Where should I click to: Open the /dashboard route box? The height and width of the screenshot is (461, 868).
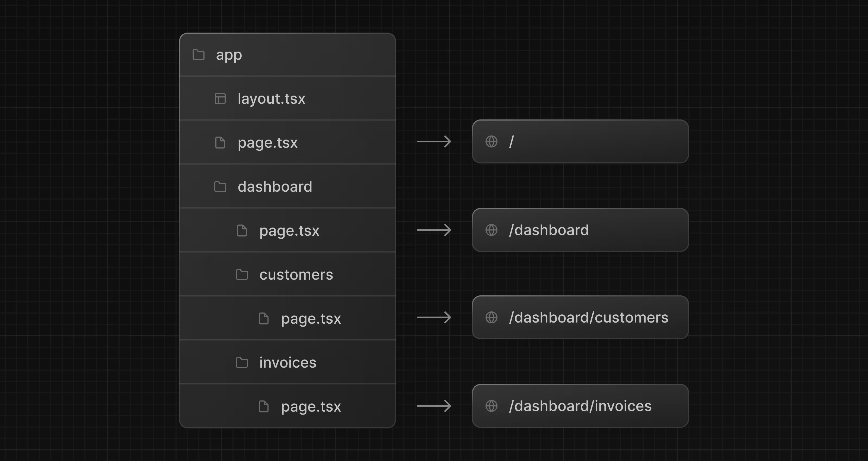[x=580, y=230]
